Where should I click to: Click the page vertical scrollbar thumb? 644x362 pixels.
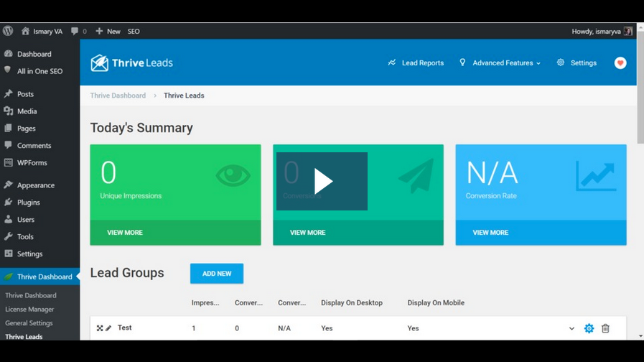(640, 87)
